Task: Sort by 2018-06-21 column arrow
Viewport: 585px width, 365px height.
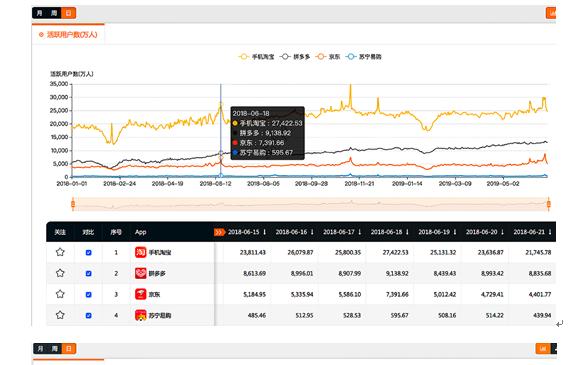Action: pos(550,232)
